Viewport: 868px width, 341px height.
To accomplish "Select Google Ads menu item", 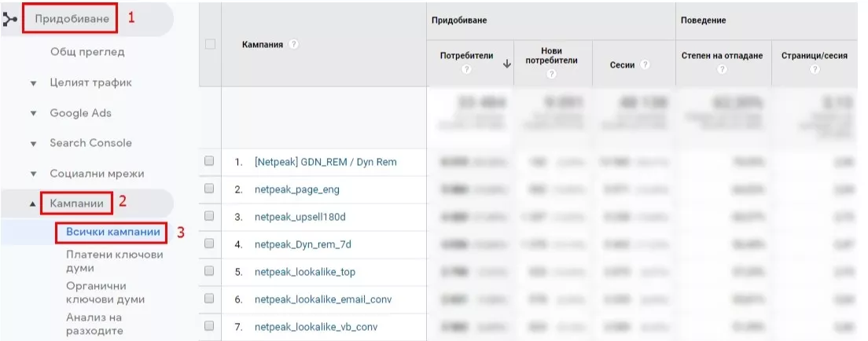I will [x=80, y=113].
